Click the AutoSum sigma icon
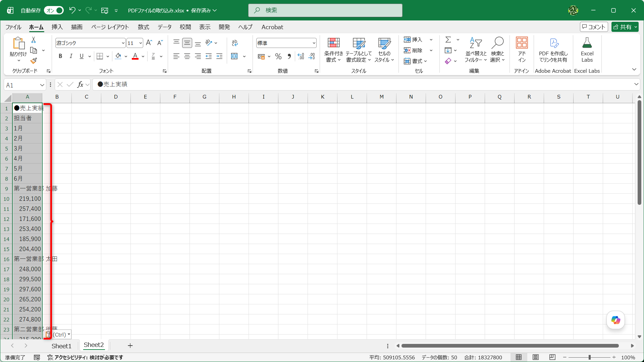The width and height of the screenshot is (644, 362). [448, 40]
